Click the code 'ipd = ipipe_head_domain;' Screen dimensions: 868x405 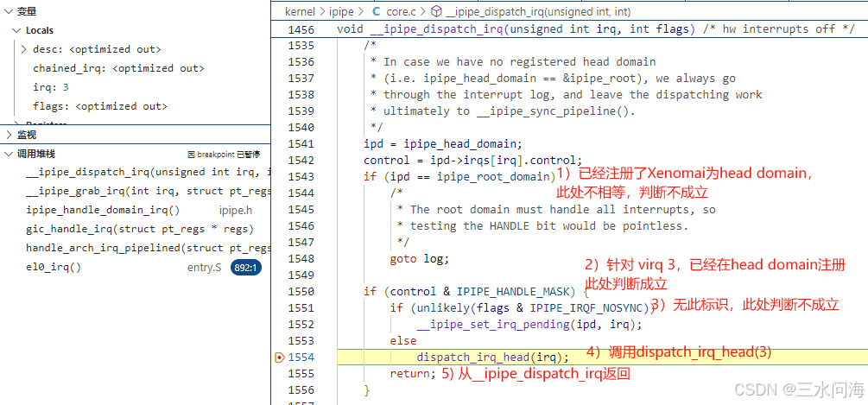(443, 144)
